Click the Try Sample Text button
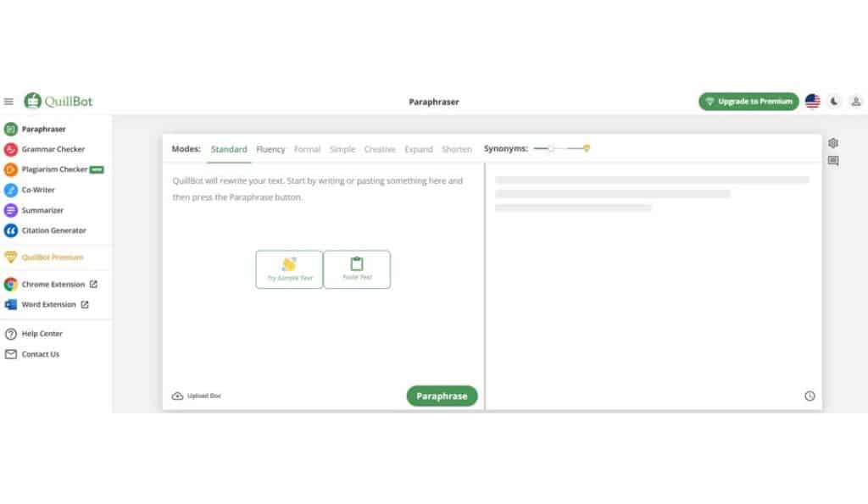 289,269
